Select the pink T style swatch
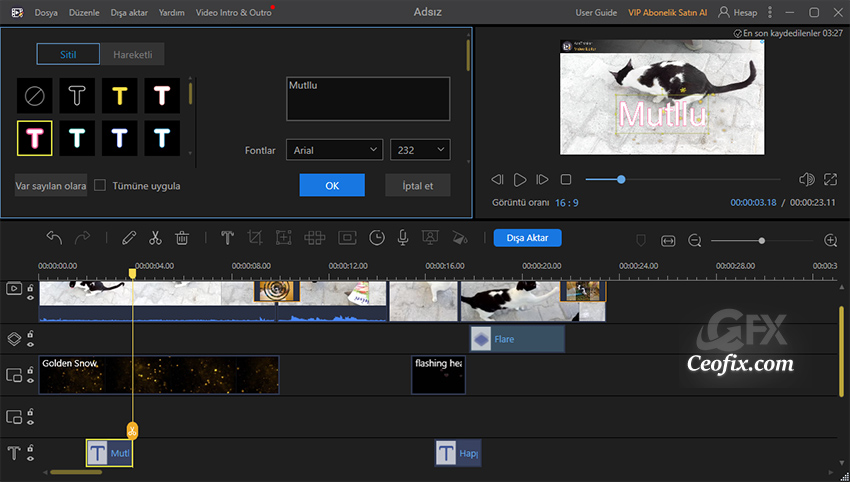This screenshot has height=482, width=850. coord(35,138)
